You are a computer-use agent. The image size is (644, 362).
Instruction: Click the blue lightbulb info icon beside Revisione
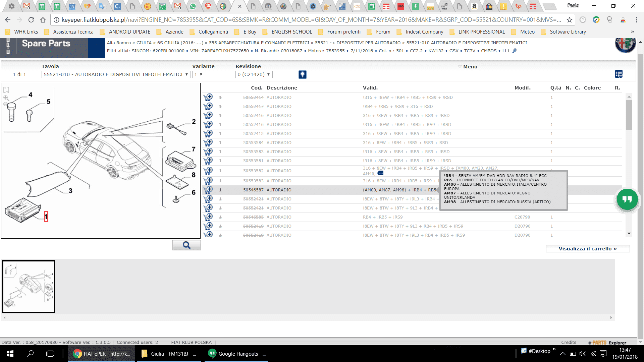[302, 74]
